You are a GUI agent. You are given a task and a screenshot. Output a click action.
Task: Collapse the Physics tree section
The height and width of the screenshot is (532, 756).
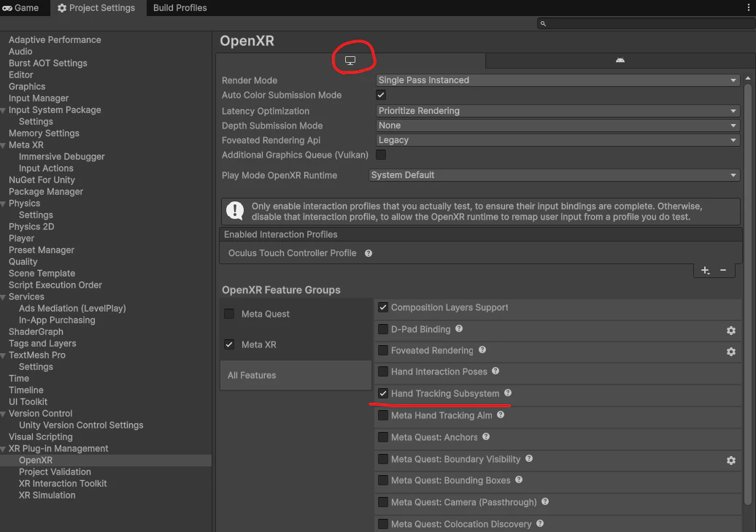[x=4, y=204]
